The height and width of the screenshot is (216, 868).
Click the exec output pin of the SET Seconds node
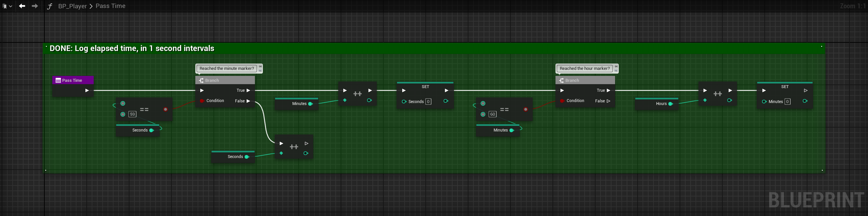447,90
